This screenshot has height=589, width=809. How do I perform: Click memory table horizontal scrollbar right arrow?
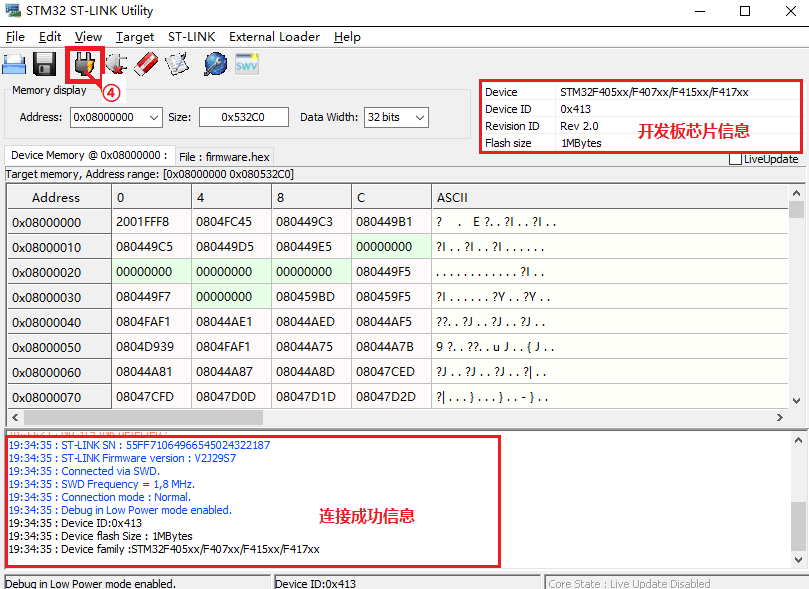click(x=780, y=417)
